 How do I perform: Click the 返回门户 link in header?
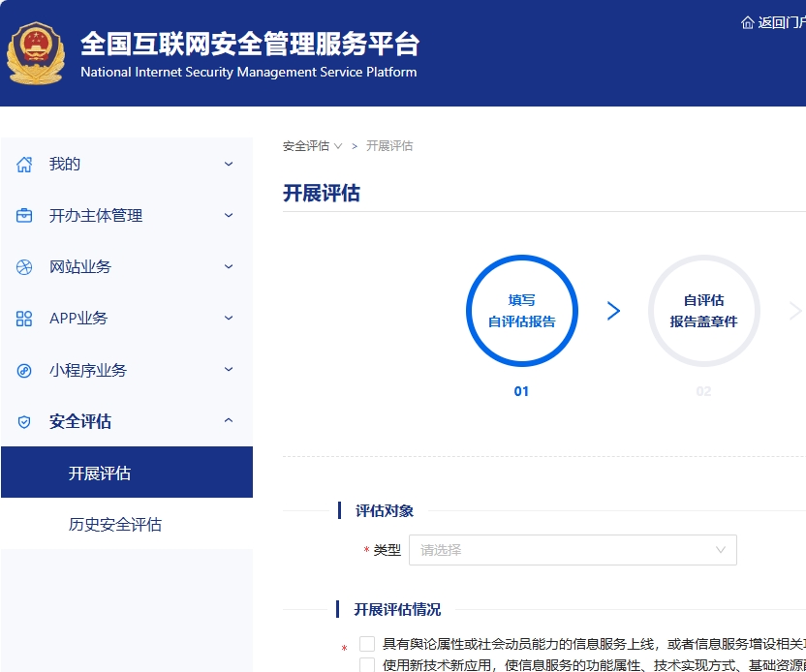[780, 22]
